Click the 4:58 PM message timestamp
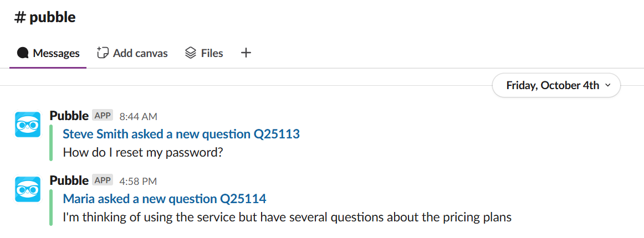644x238 pixels. pyautogui.click(x=138, y=181)
